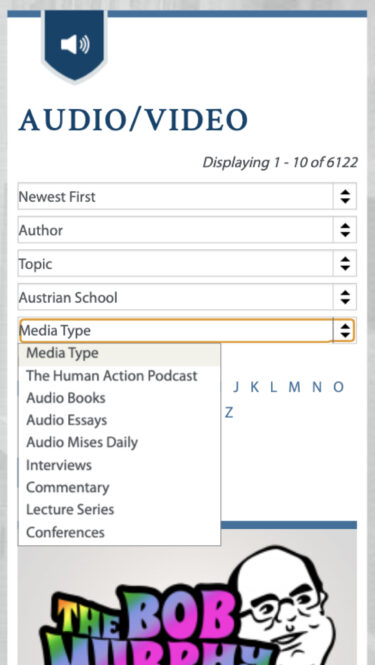Open the Austrian School dropdown

point(187,297)
